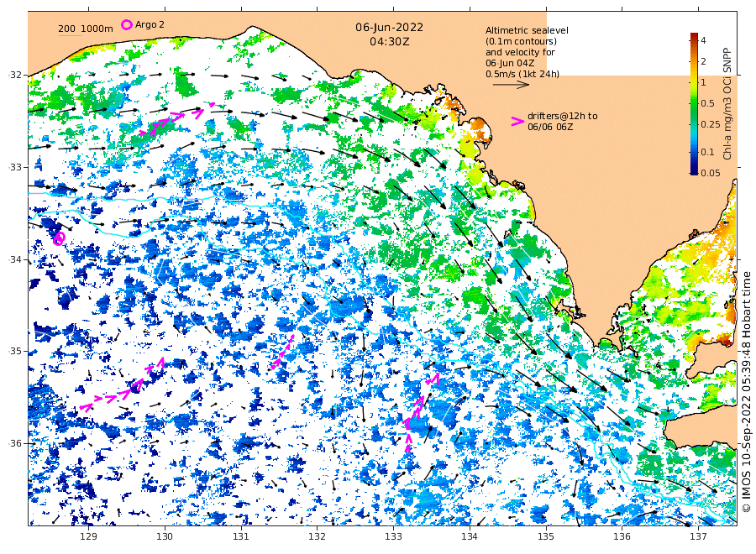
Task: Click the IMOS copyright timestamp text
Action: (x=747, y=392)
